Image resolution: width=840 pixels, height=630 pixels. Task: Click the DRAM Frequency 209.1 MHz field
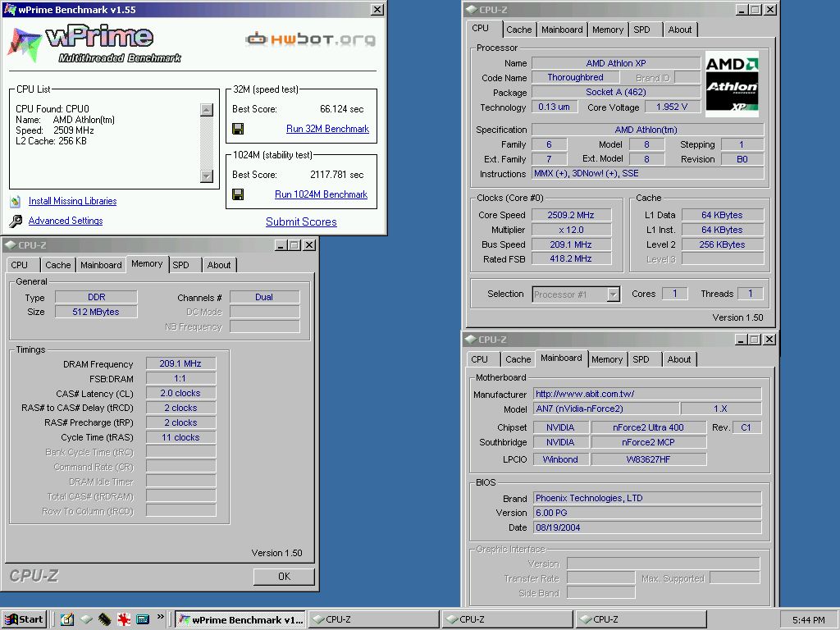point(180,363)
